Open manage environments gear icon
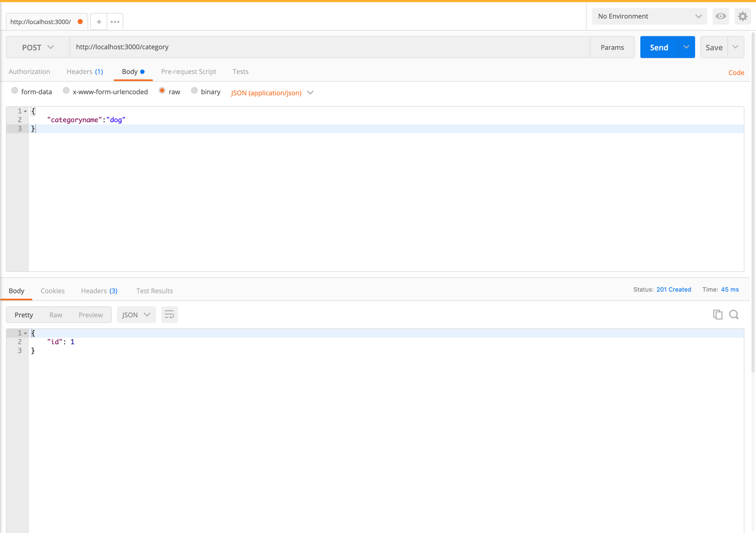This screenshot has width=756, height=533. click(x=742, y=16)
